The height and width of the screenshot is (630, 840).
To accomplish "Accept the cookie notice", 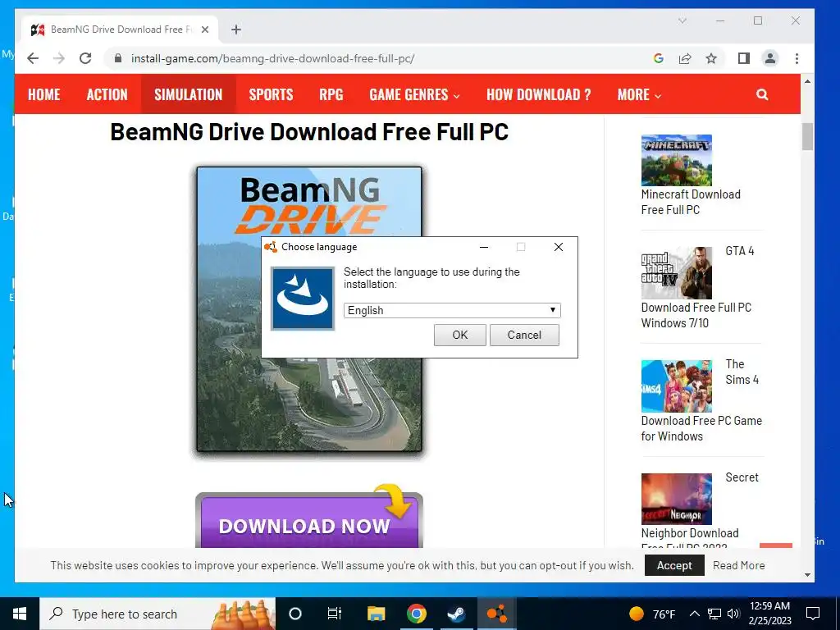I will (674, 565).
